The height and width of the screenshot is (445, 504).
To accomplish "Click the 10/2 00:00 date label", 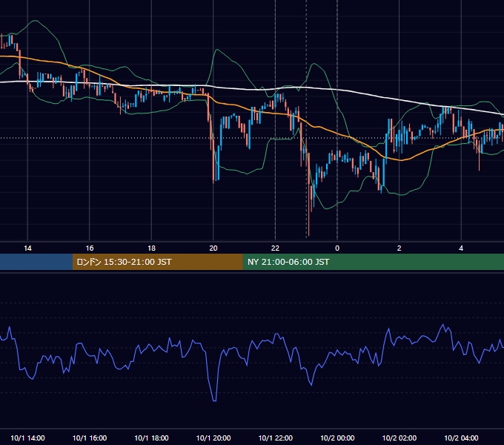I will 337,438.
